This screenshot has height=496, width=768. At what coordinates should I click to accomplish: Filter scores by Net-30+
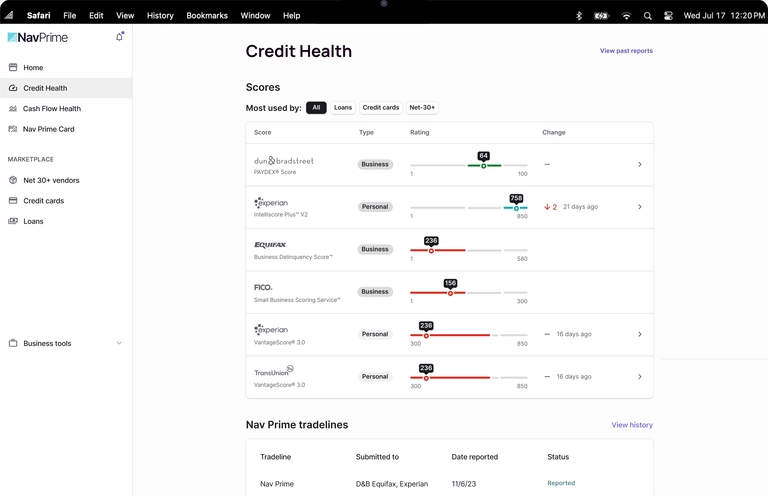click(422, 107)
